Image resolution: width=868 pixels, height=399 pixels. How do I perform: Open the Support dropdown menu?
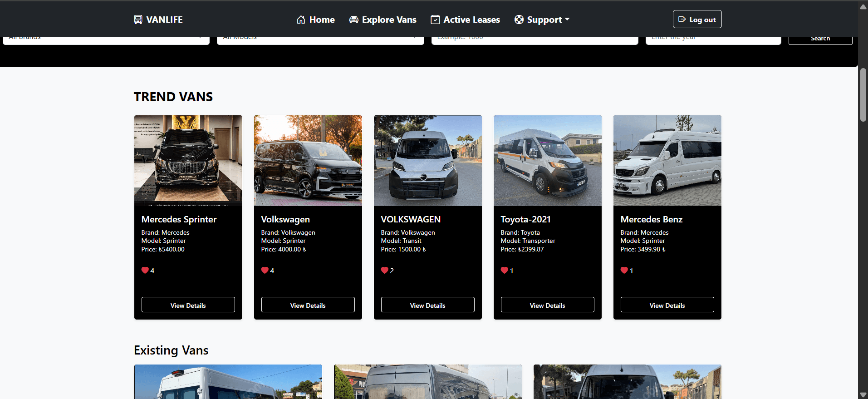point(542,20)
